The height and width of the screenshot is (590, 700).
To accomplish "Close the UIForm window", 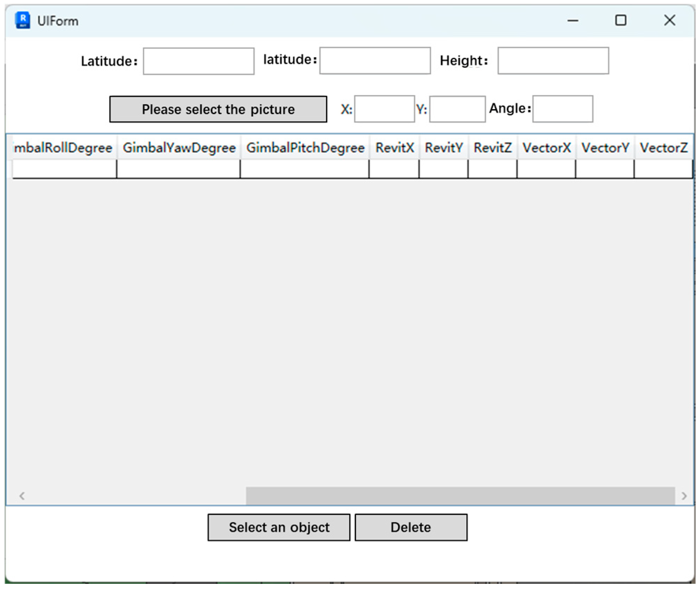I will [x=669, y=20].
